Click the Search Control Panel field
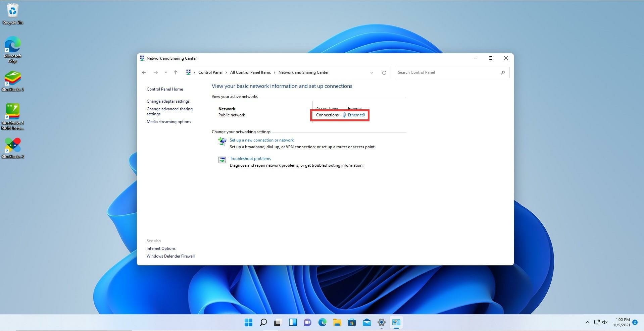Image resolution: width=644 pixels, height=331 pixels. point(452,72)
